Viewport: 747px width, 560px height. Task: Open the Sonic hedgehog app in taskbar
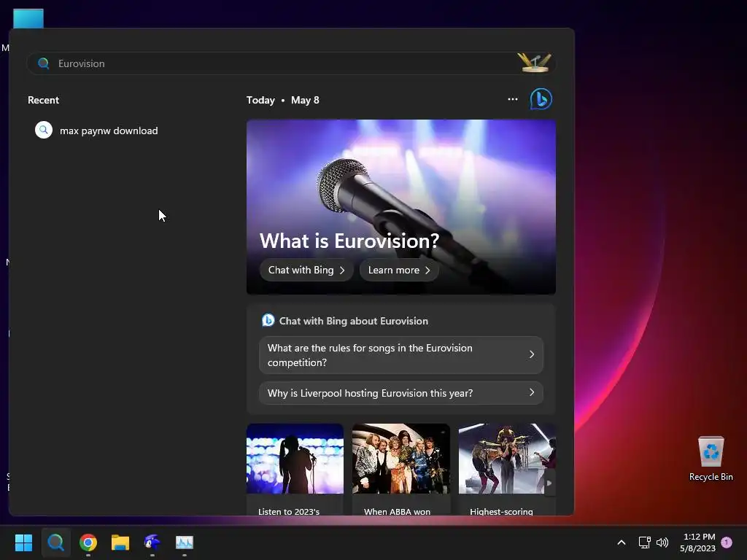[152, 542]
